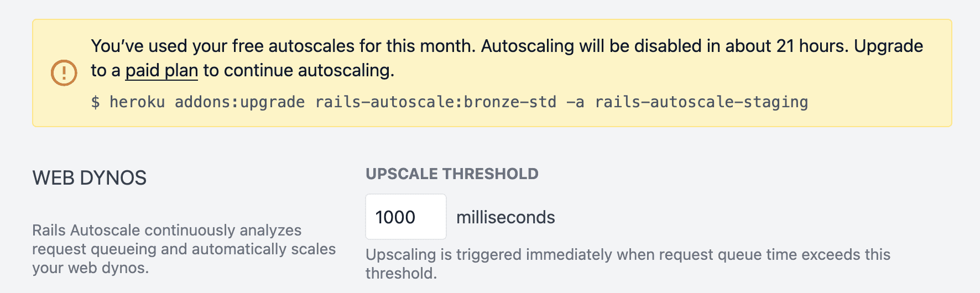Click the '21 hours' text in warning
This screenshot has width=980, height=293.
pyautogui.click(x=812, y=46)
